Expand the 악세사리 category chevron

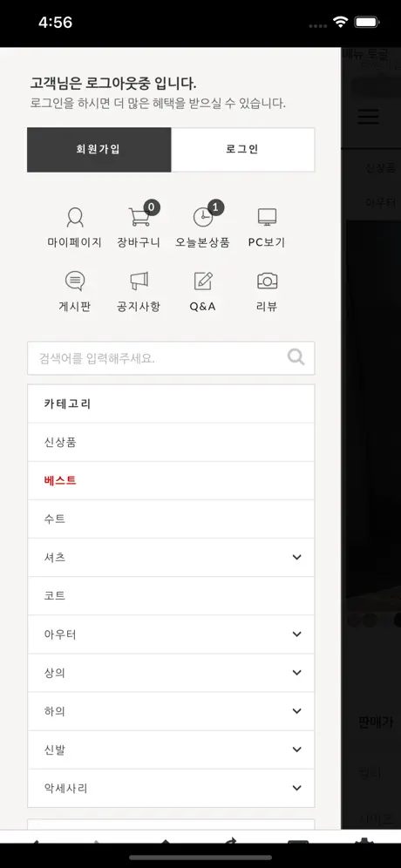pos(297,789)
